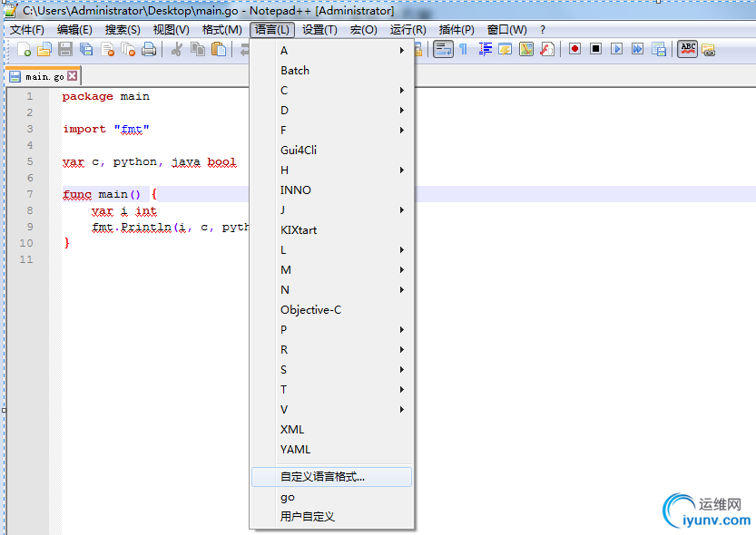Screen dimensions: 756x535
Task: Click the Stop Recording macro icon
Action: (x=596, y=49)
